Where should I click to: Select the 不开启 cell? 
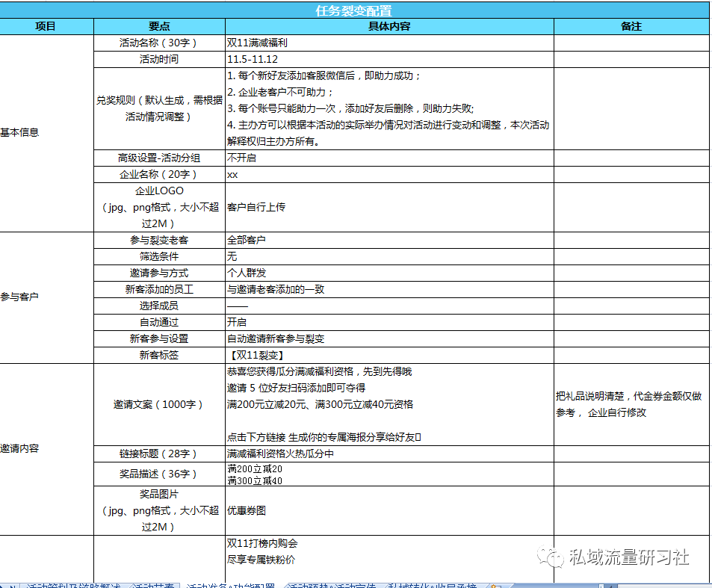coord(389,158)
